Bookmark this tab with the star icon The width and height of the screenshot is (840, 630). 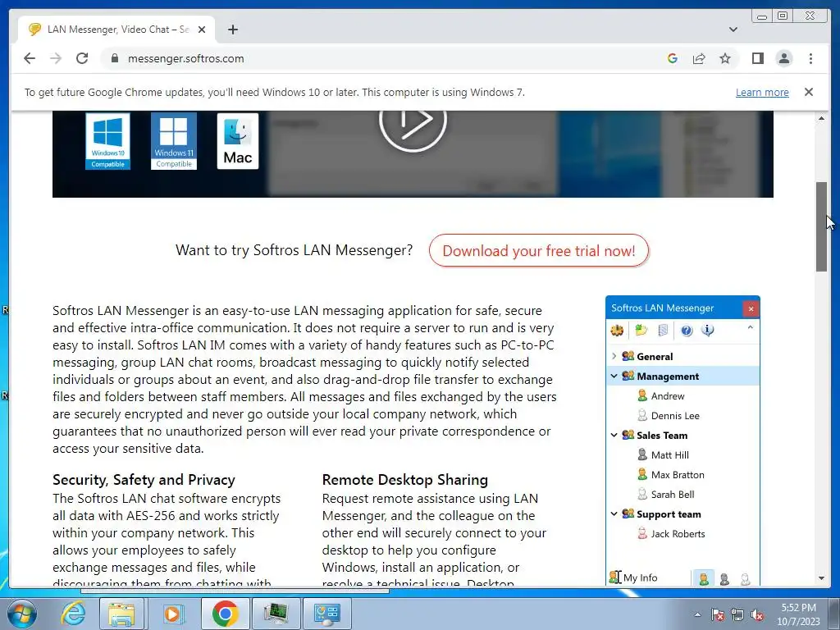click(x=725, y=58)
